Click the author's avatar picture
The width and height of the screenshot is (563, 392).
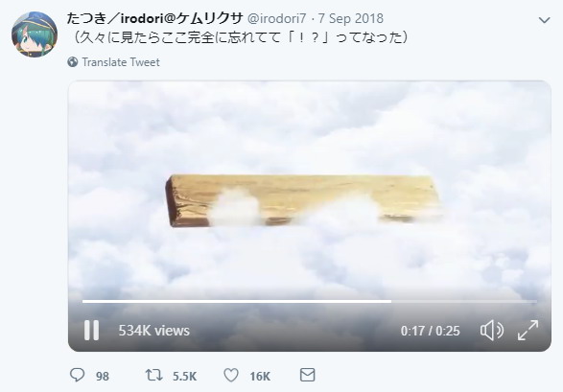[x=35, y=35]
